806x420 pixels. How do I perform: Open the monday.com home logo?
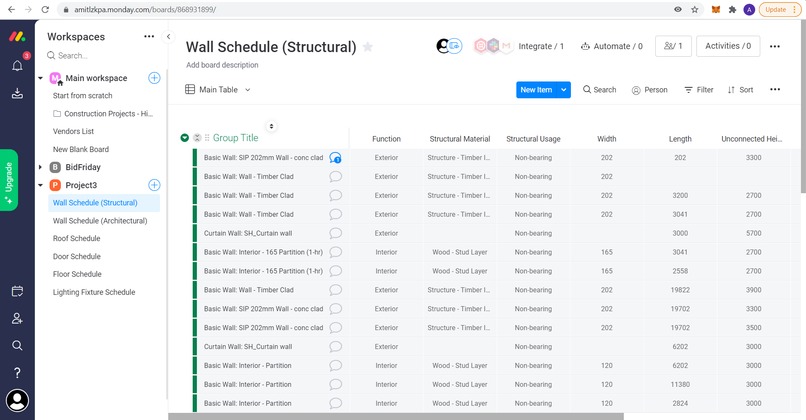[x=17, y=36]
